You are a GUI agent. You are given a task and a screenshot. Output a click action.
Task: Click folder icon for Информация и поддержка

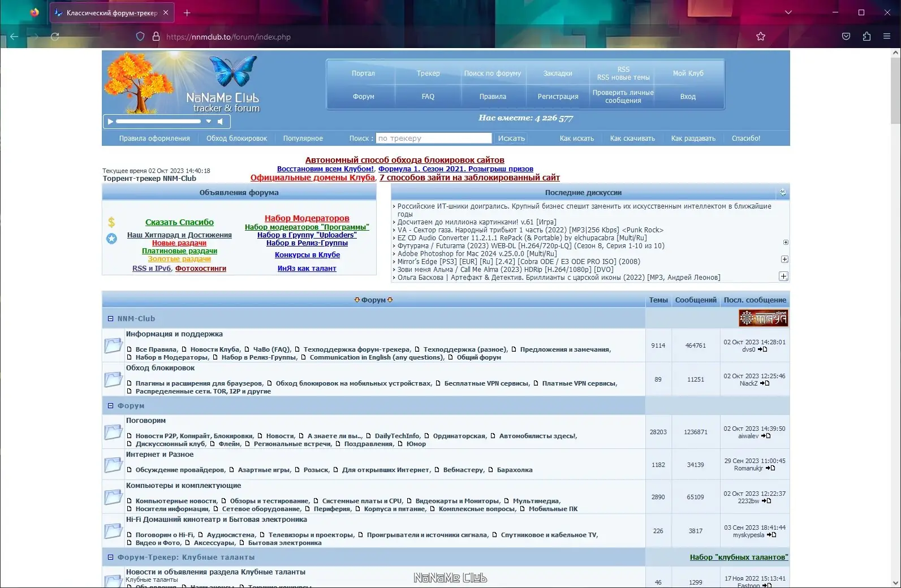click(113, 345)
